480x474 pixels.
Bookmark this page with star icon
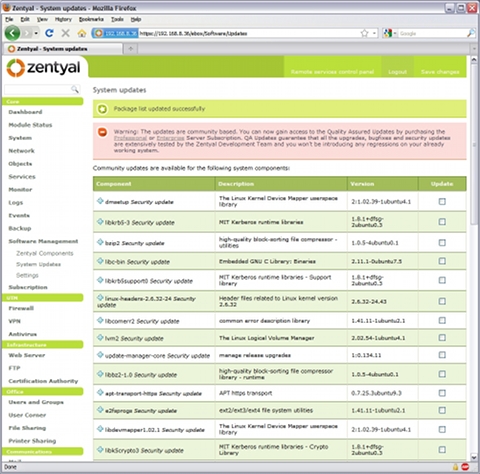pyautogui.click(x=365, y=33)
